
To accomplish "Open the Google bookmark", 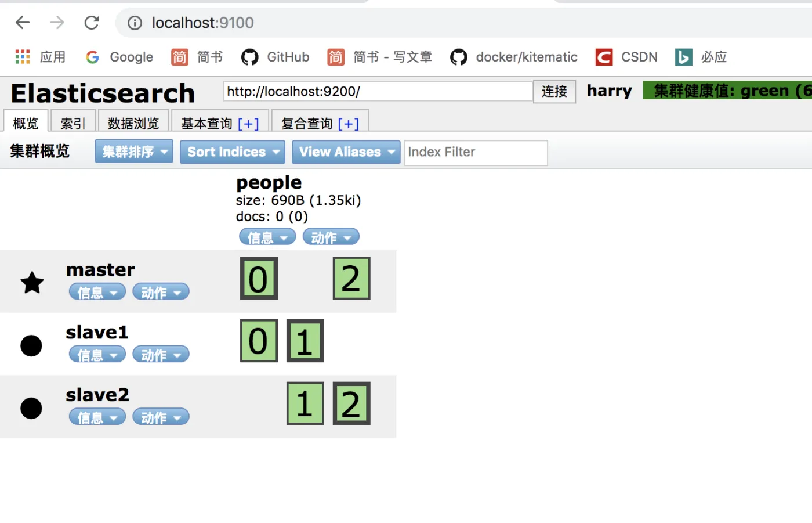I will tap(119, 57).
